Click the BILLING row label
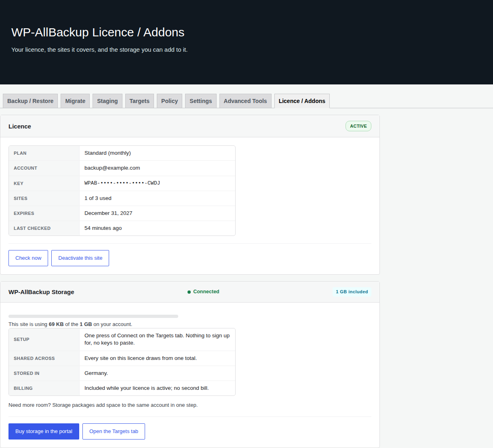 click(x=23, y=388)
